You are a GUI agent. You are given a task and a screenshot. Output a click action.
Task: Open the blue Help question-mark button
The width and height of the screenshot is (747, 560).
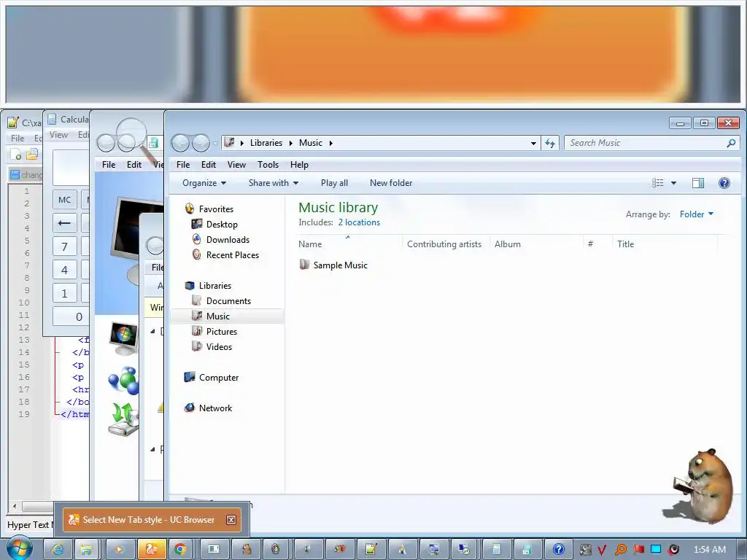tap(724, 183)
